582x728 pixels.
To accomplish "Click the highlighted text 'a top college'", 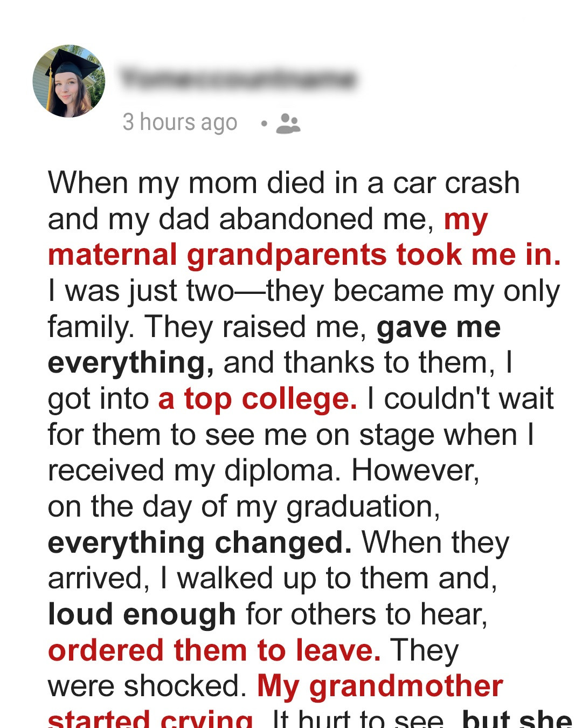I will pos(256,398).
